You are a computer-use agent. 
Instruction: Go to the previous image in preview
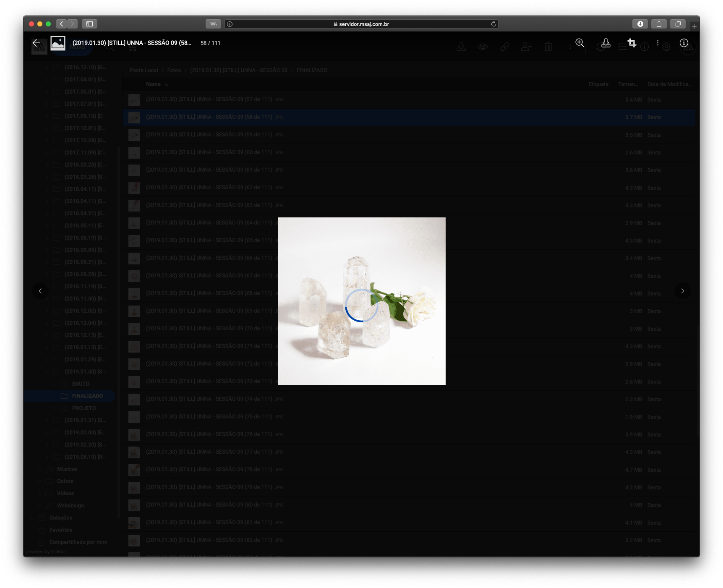tap(40, 291)
